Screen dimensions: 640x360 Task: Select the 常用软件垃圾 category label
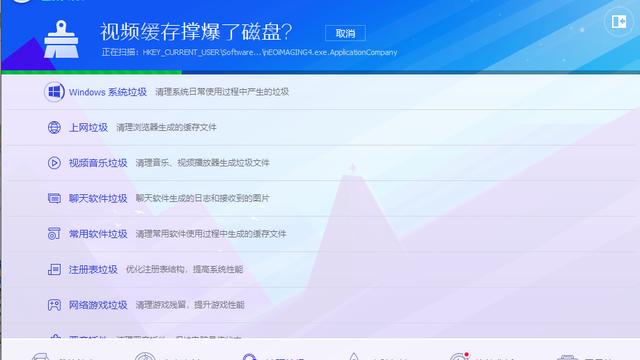pos(98,234)
